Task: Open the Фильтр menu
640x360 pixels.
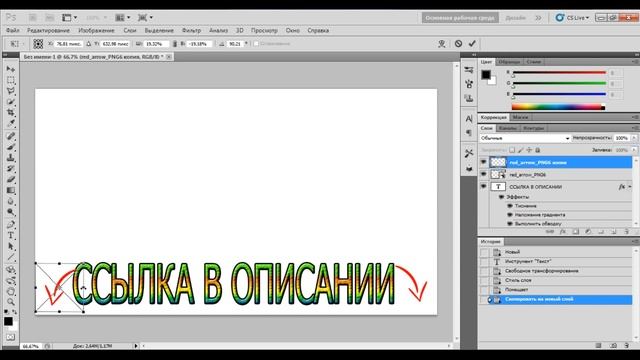Action: tap(191, 30)
